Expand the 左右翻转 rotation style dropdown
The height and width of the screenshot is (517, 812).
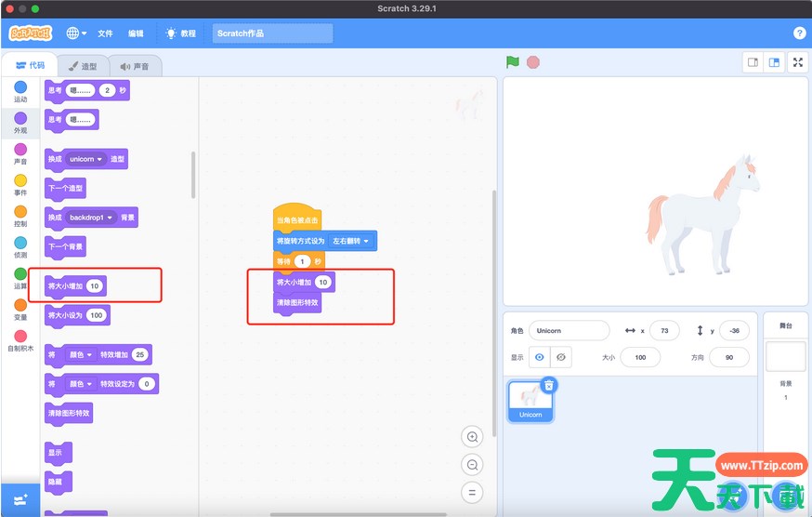pos(366,241)
